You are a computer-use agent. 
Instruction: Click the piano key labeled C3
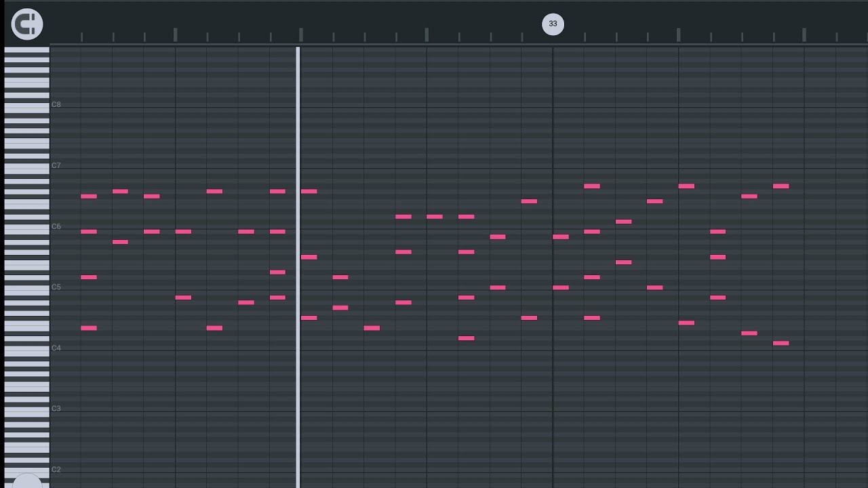pos(27,409)
